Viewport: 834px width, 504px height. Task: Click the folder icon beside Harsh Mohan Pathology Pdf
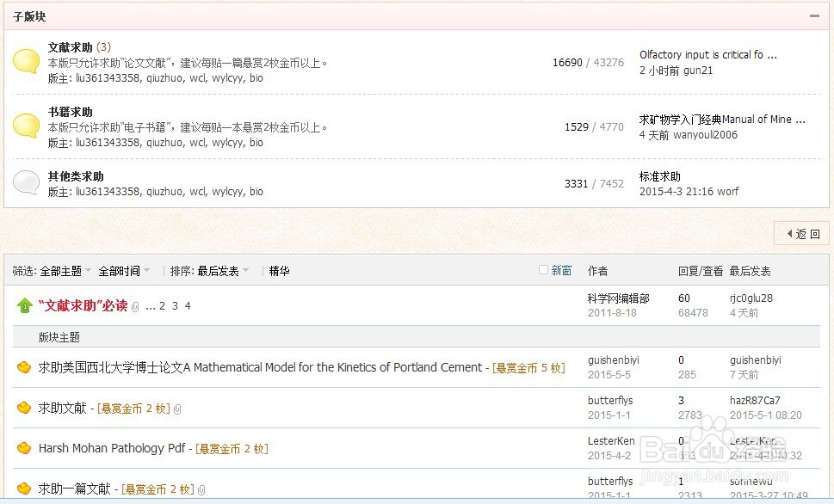(24, 447)
